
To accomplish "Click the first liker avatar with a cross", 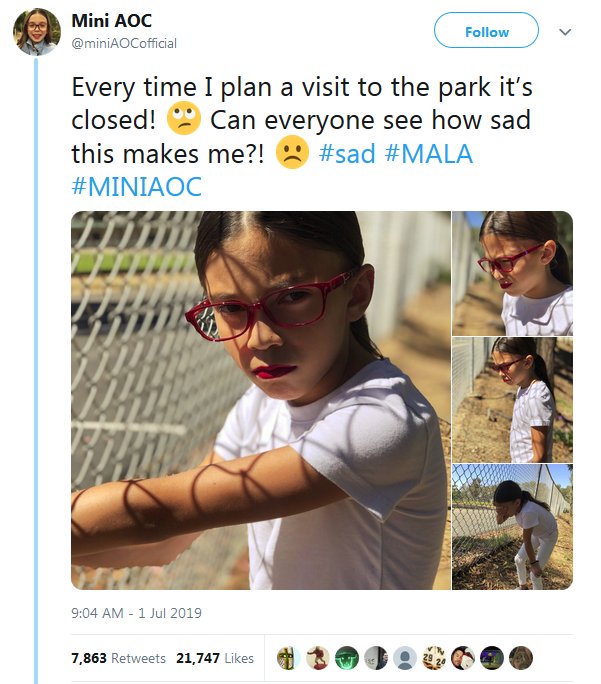I will (286, 658).
